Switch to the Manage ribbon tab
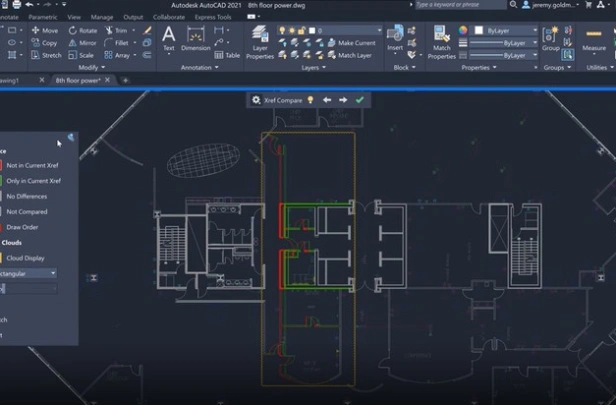Image resolution: width=616 pixels, height=405 pixels. pyautogui.click(x=102, y=17)
